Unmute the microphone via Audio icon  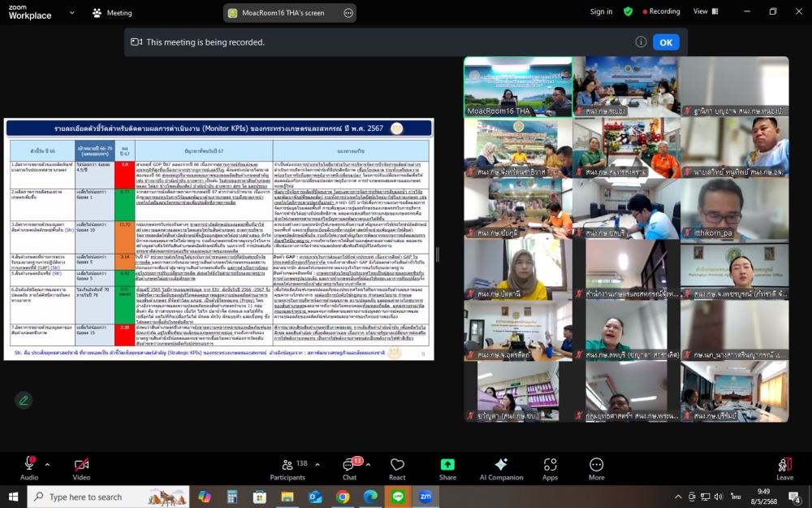(x=29, y=465)
